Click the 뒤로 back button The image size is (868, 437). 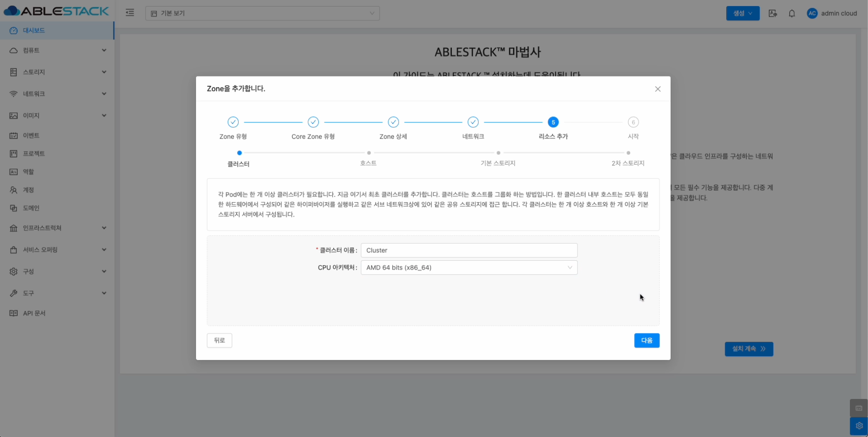(x=219, y=341)
